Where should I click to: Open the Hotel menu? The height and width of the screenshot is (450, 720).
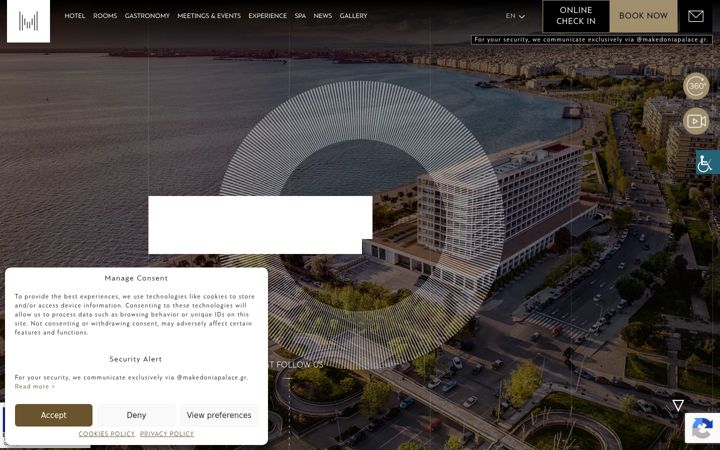(x=75, y=16)
